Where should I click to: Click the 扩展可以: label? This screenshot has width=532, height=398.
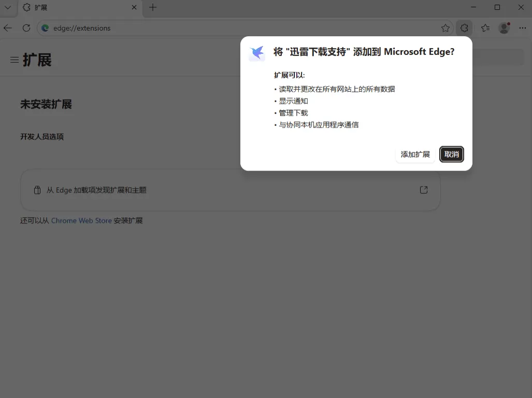(x=290, y=75)
